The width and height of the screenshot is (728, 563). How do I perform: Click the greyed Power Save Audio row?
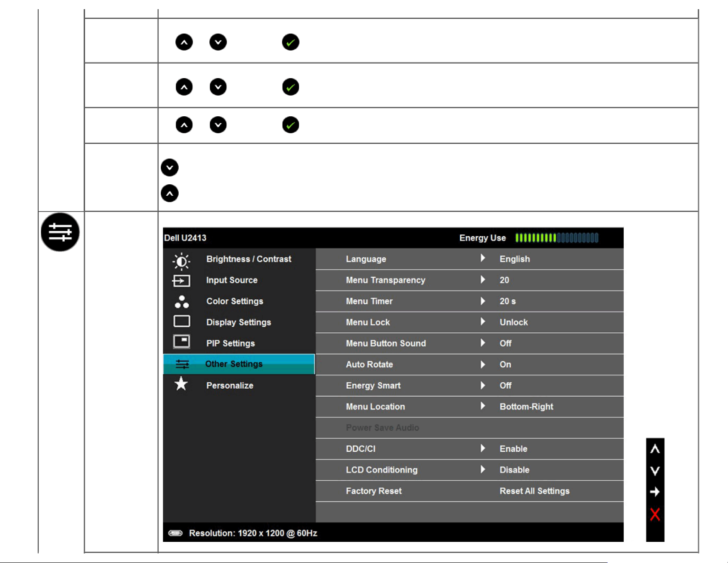click(x=469, y=428)
